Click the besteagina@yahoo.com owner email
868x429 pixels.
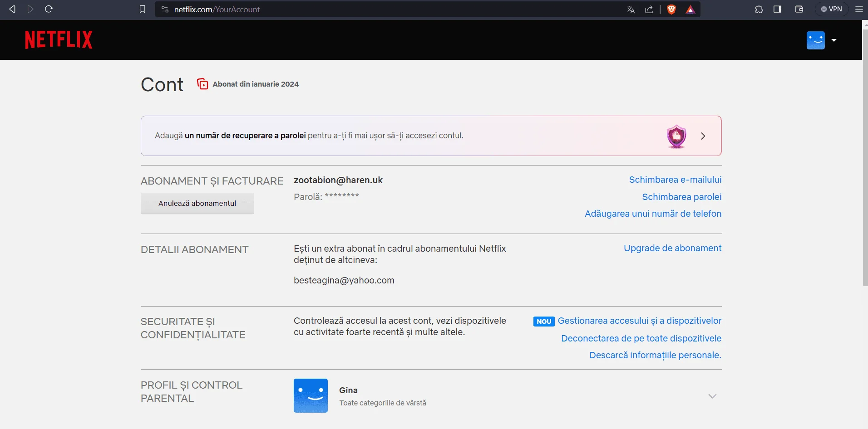tap(344, 280)
